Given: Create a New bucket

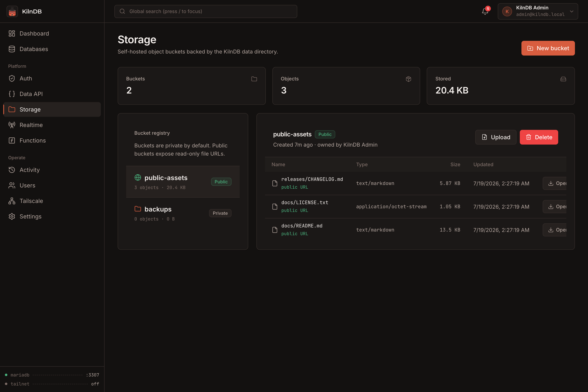Looking at the screenshot, I should [548, 48].
